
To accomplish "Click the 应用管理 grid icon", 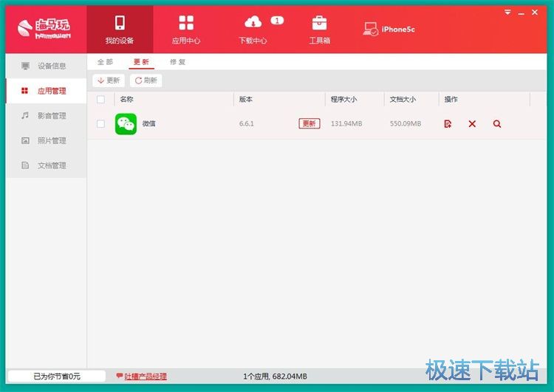I will pyautogui.click(x=24, y=91).
